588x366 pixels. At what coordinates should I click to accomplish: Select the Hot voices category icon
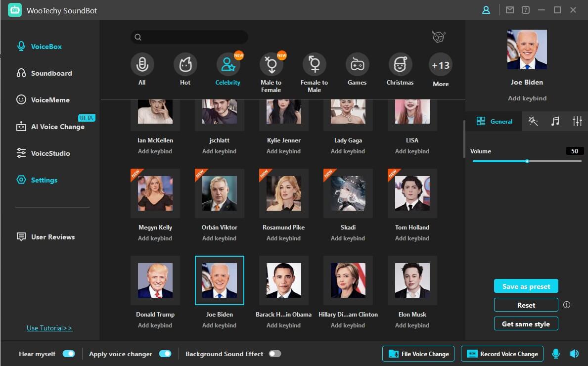[x=185, y=65]
